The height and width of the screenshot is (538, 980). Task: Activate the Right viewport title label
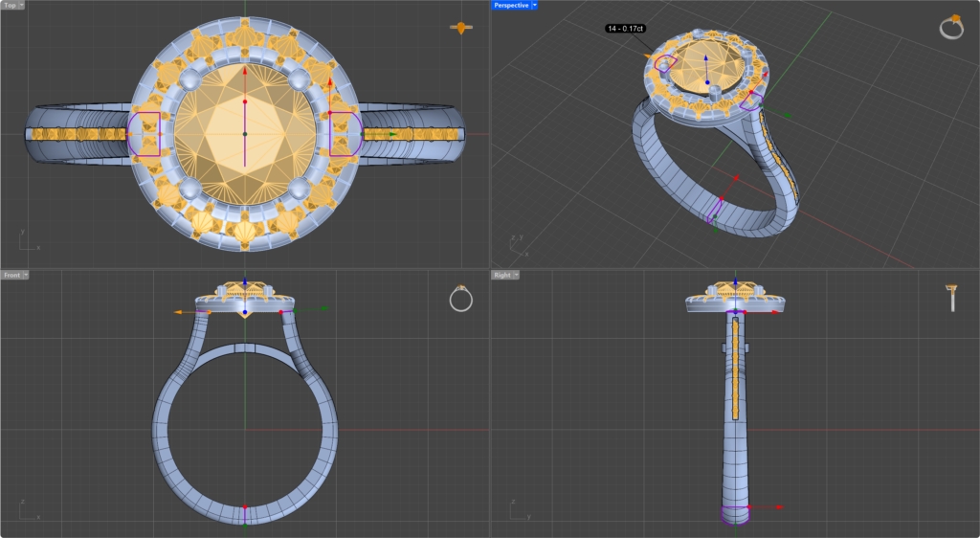pyautogui.click(x=501, y=275)
